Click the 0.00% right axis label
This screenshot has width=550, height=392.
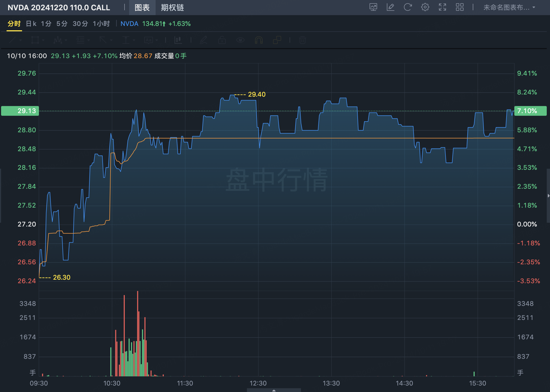pyautogui.click(x=527, y=224)
